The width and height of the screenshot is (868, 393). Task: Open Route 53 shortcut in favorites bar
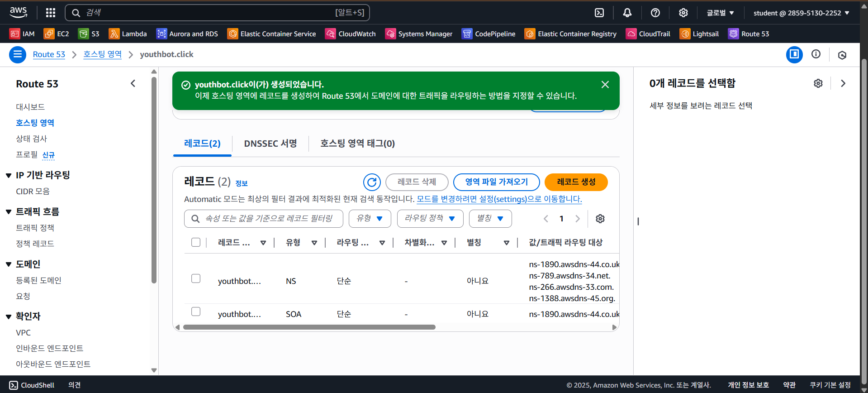[x=749, y=34]
